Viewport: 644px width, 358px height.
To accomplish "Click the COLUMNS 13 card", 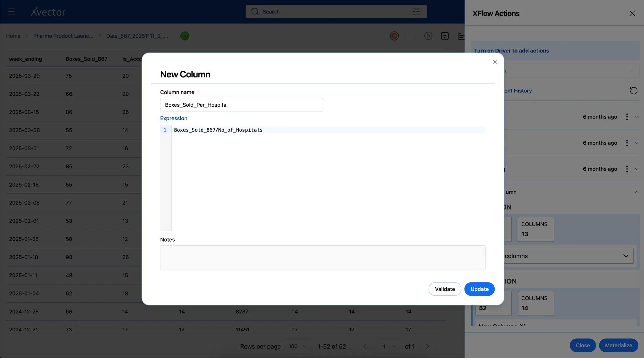I will (536, 229).
